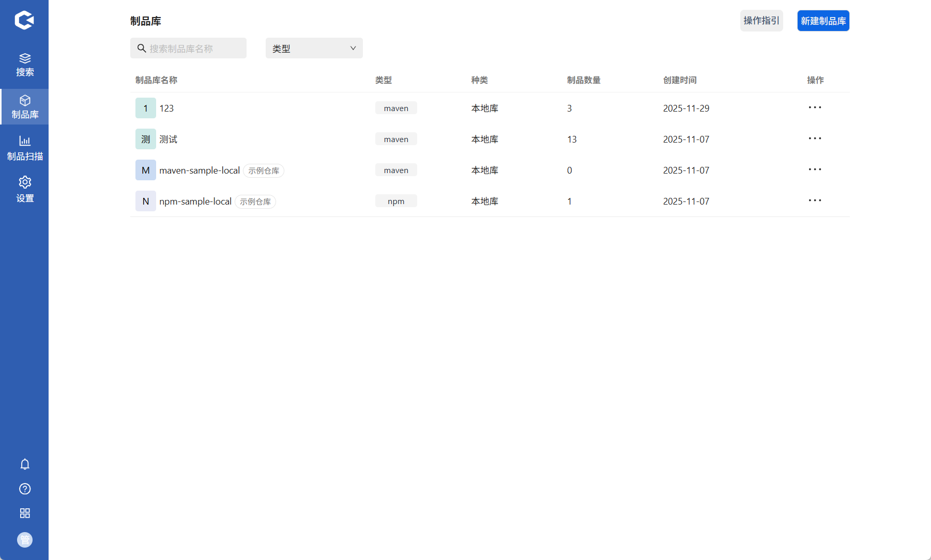Click the 制品数量 column header
The height and width of the screenshot is (560, 931).
pyautogui.click(x=584, y=80)
